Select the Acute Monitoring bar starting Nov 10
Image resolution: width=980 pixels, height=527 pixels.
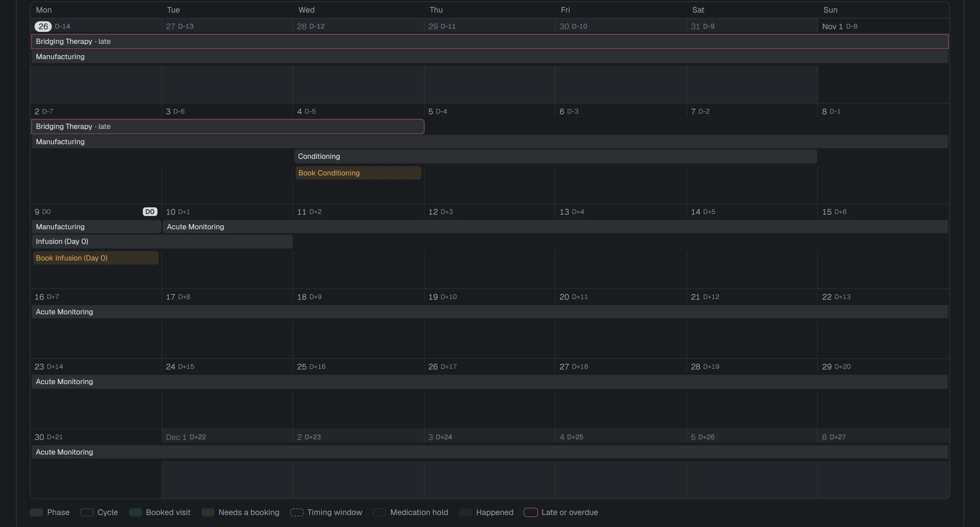555,227
